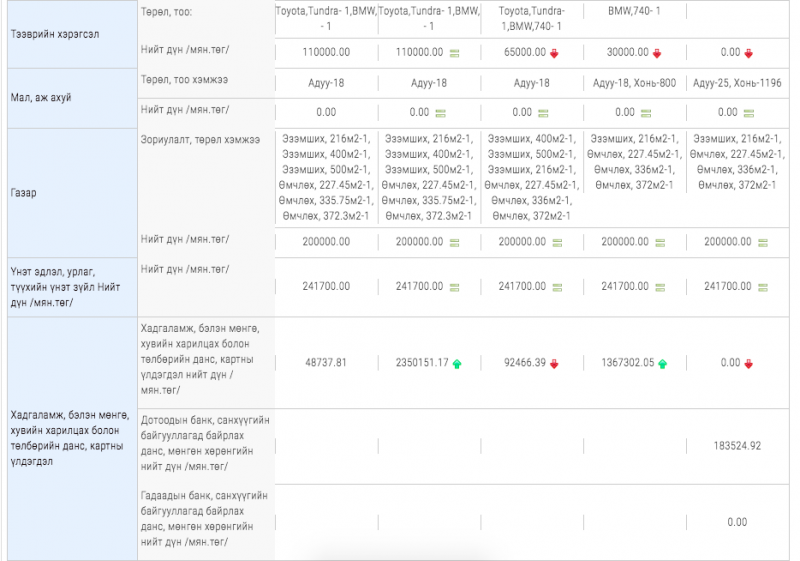The image size is (800, 561).
Task: Click the Адуу-18, Хонь-800 livestock cell
Action: click(633, 83)
